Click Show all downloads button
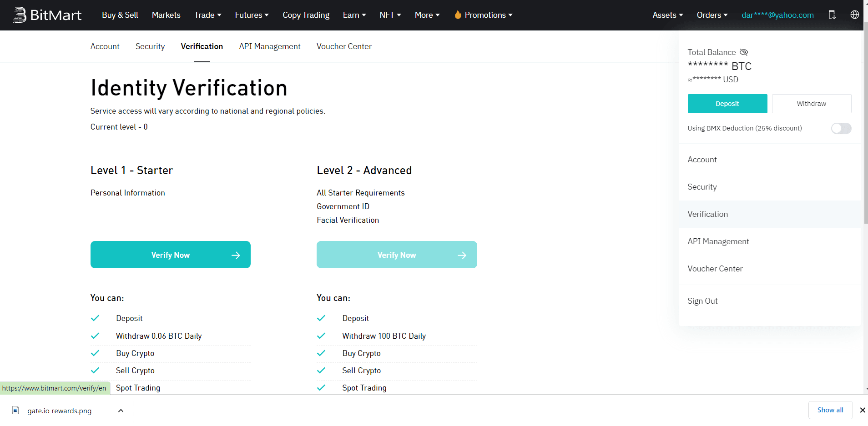868x426 pixels. tap(830, 410)
